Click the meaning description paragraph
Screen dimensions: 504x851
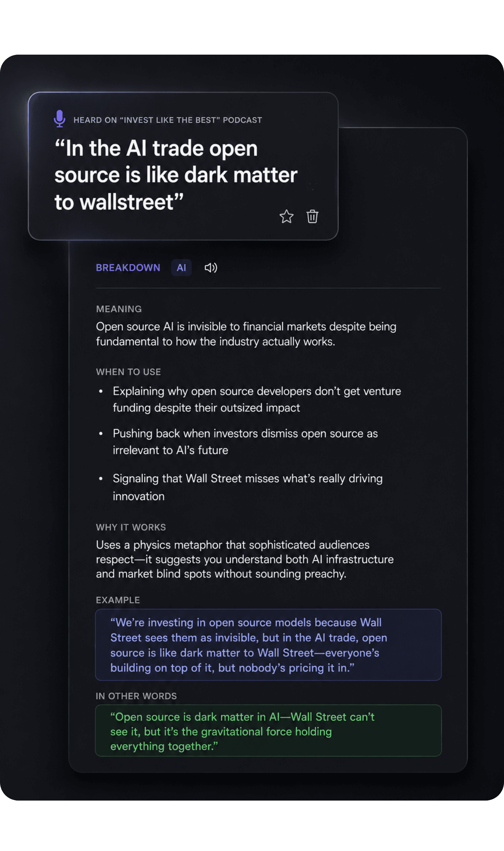click(246, 334)
